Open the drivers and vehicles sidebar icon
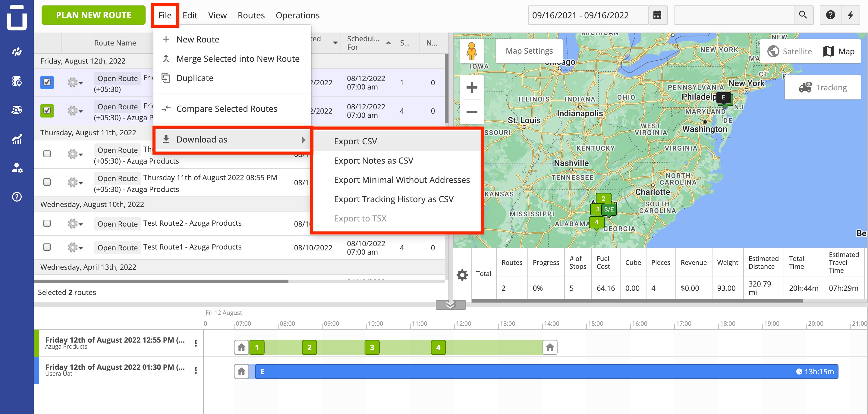This screenshot has height=414, width=868. [17, 110]
